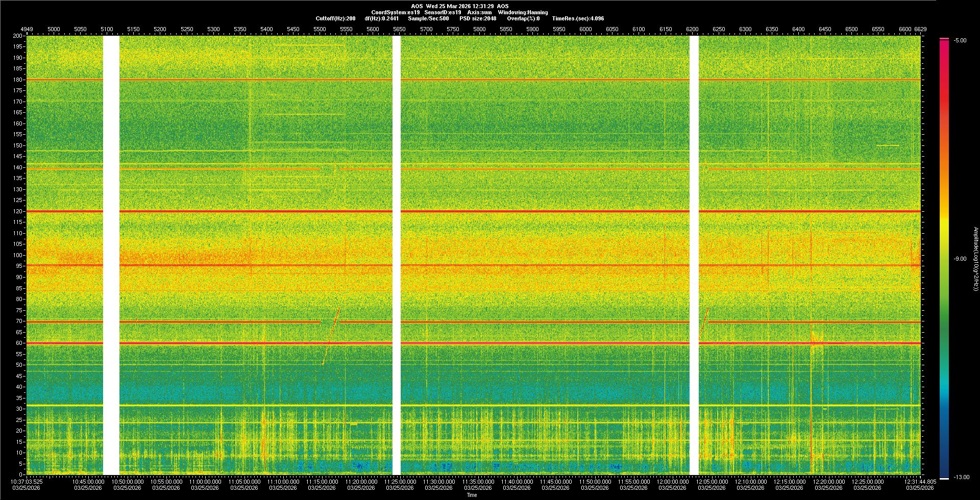Click the first white data gap near 5100

pyautogui.click(x=111, y=255)
